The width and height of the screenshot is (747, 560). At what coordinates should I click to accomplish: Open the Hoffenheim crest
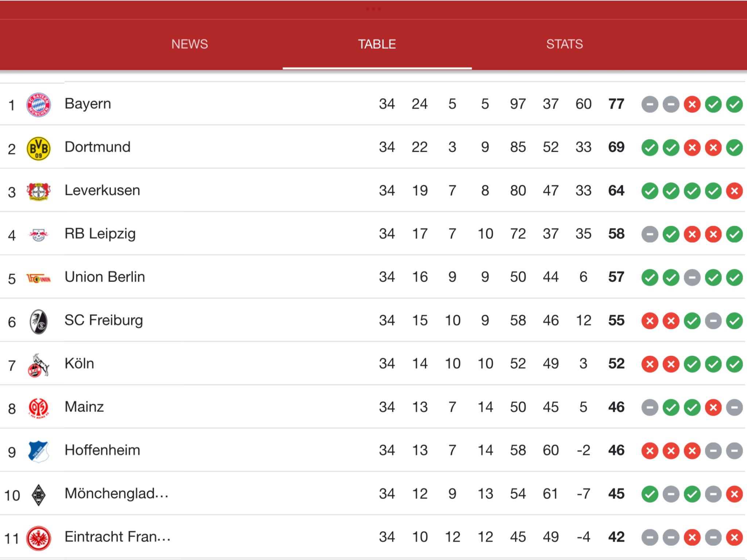(38, 451)
